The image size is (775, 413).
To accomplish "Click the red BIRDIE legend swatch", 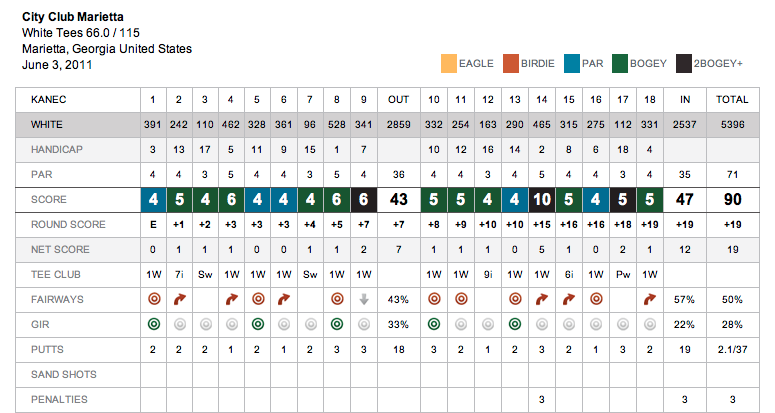I will pyautogui.click(x=510, y=63).
